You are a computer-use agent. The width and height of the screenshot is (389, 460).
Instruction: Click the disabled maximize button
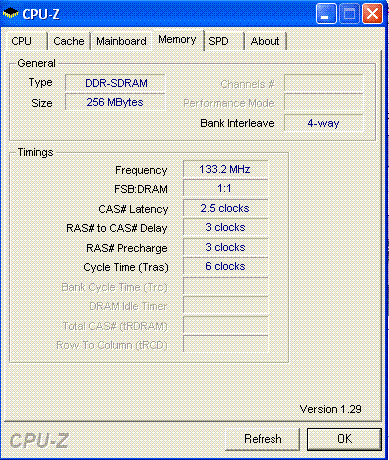(349, 14)
